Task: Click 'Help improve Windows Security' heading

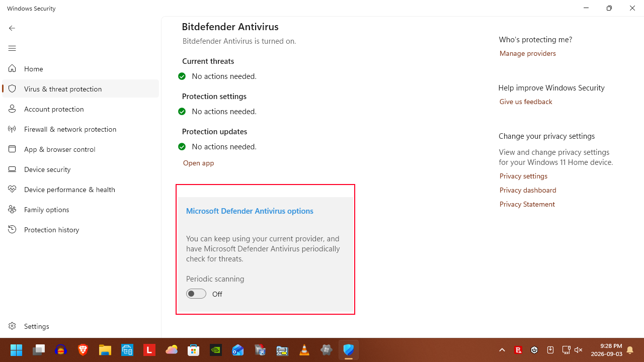Action: point(551,88)
